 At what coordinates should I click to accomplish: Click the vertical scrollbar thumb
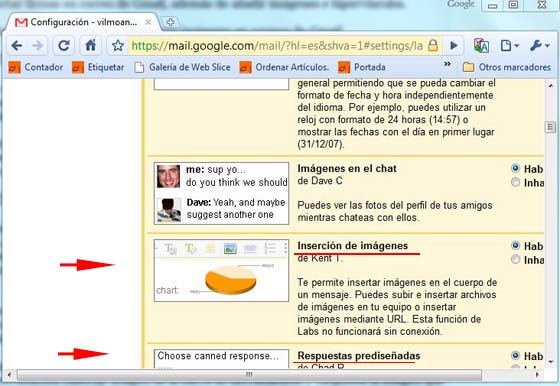pos(550,127)
